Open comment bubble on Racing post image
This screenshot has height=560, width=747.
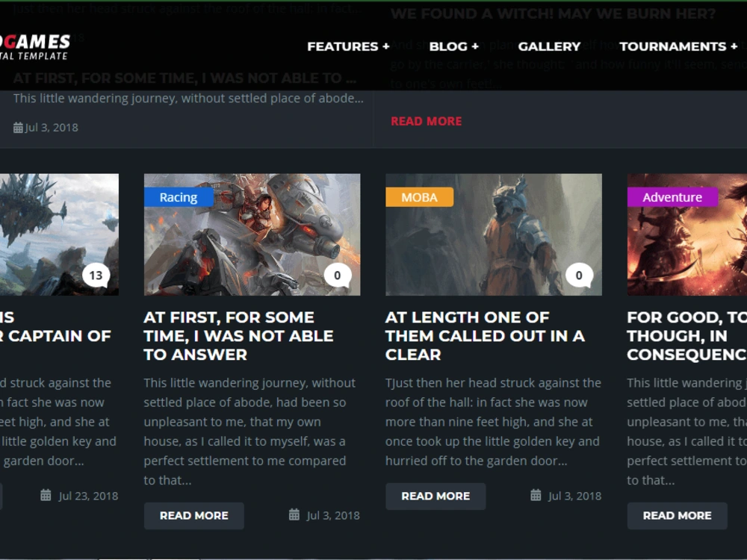pos(338,276)
